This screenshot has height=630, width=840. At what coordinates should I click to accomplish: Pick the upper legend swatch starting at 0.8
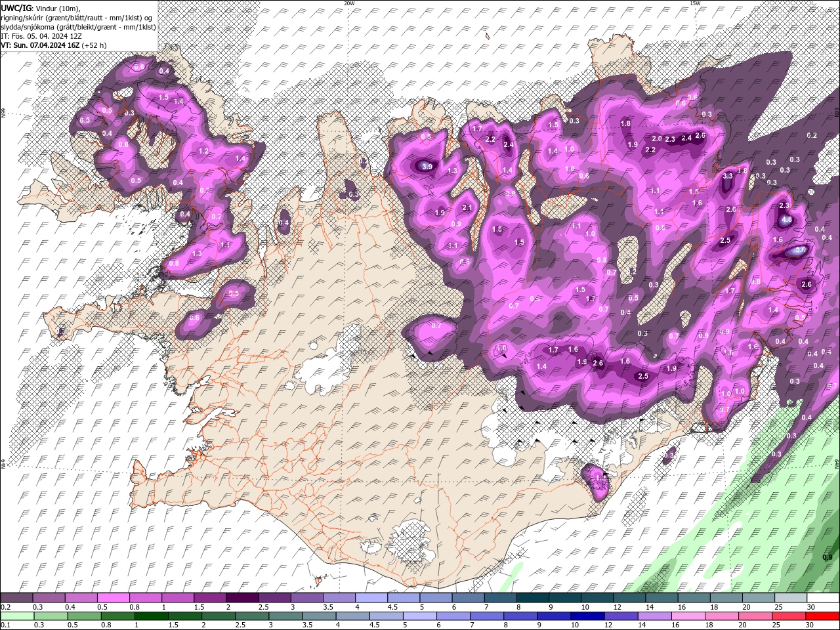coord(145,598)
